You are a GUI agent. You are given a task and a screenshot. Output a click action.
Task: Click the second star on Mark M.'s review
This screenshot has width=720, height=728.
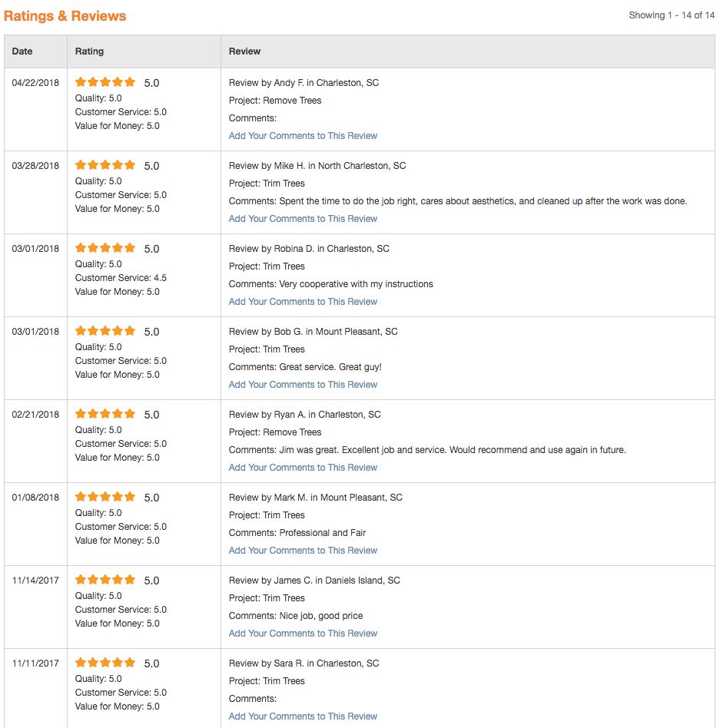click(91, 496)
